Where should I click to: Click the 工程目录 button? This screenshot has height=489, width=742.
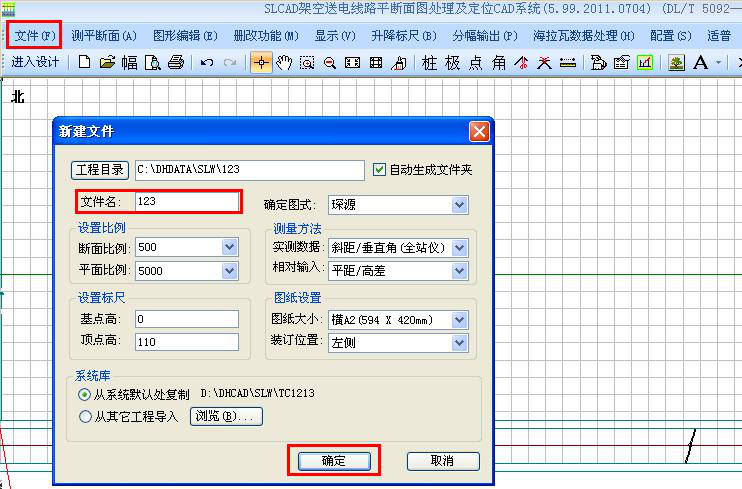point(100,170)
